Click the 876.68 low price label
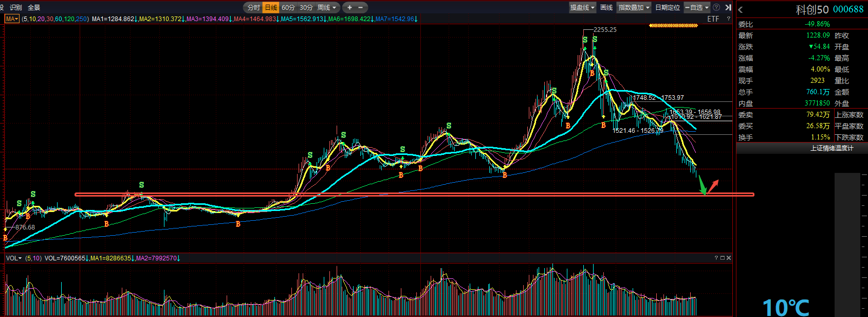Viewport: 868px width, 317px height. (25, 227)
